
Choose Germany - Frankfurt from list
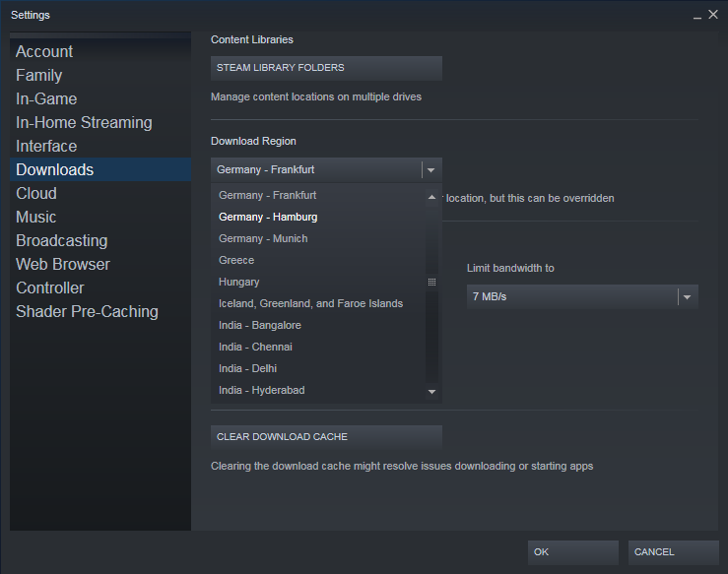[x=318, y=195]
